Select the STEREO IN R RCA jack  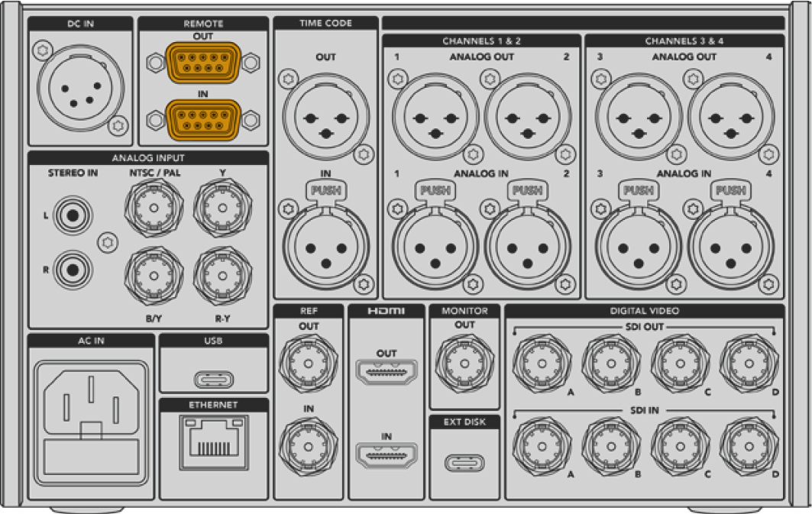click(x=73, y=269)
